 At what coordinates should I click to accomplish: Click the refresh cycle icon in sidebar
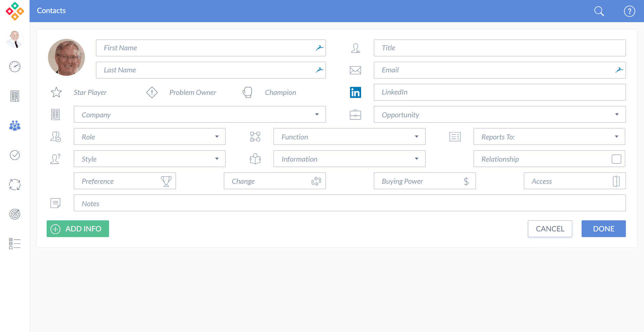tap(15, 184)
